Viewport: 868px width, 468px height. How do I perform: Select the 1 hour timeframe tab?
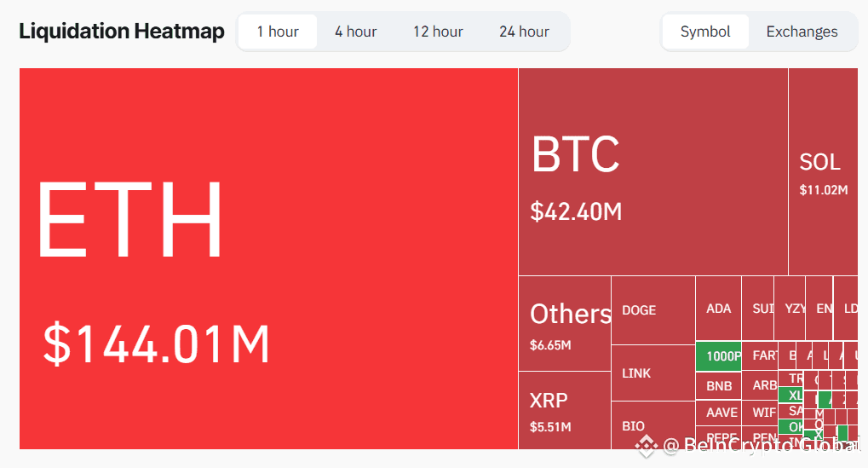tap(278, 32)
